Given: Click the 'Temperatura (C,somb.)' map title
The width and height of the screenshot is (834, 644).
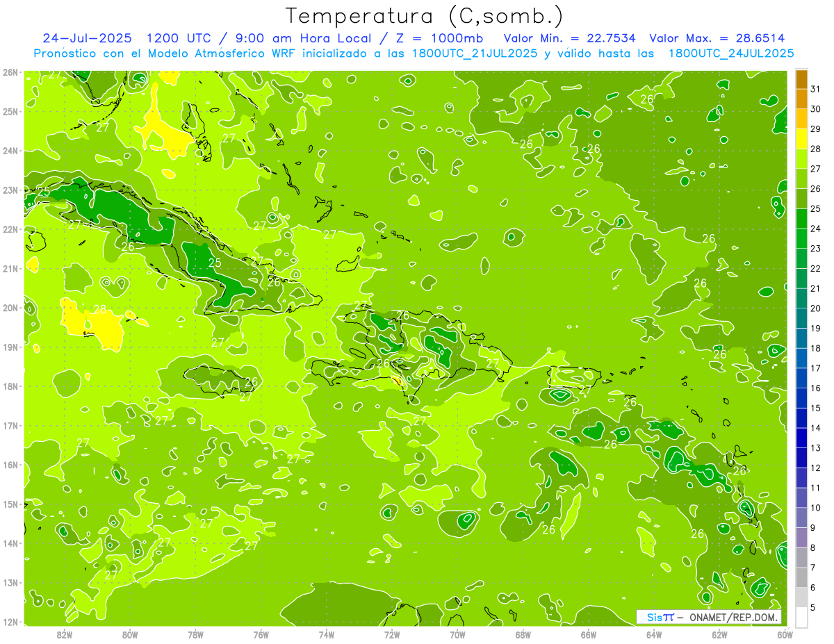Looking at the screenshot, I should point(424,16).
